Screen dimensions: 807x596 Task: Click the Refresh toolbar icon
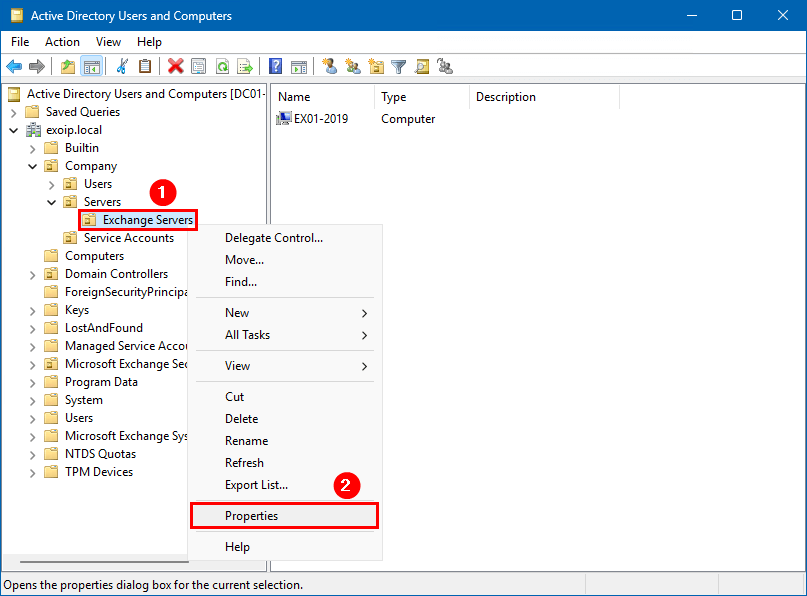(x=222, y=67)
